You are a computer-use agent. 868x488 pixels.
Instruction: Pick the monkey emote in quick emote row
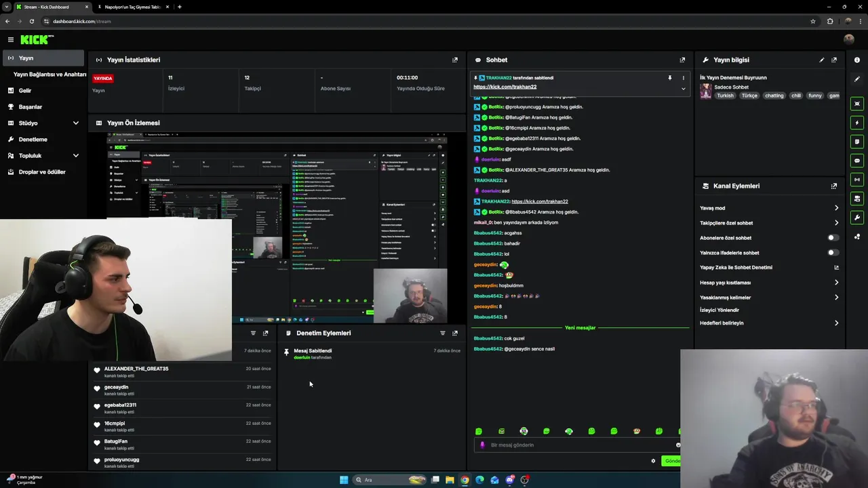coord(636,431)
